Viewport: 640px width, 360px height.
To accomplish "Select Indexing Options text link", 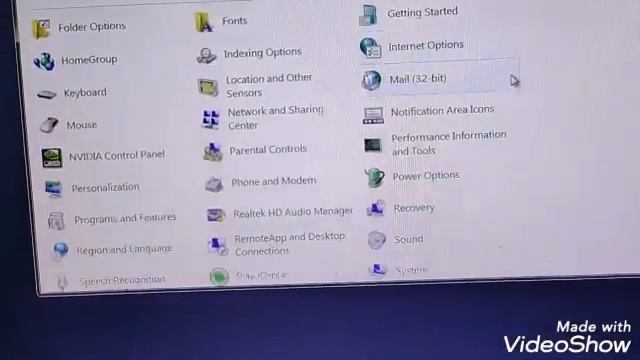I will pos(263,53).
